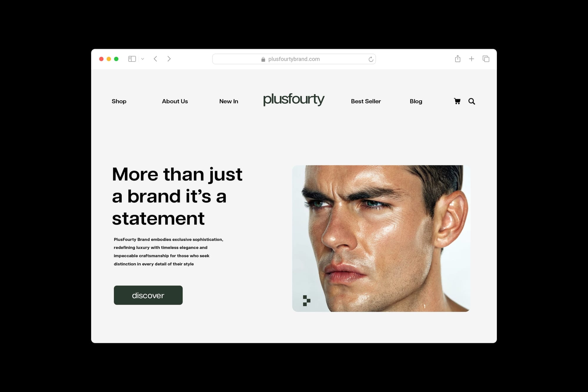Expand the sidebar dropdown chevron
588x392 pixels.
pos(143,59)
